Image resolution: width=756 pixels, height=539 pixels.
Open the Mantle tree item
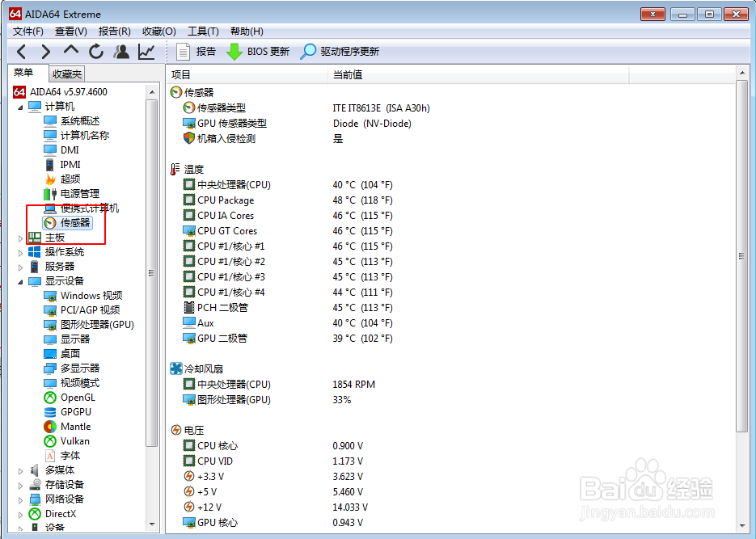pyautogui.click(x=67, y=427)
